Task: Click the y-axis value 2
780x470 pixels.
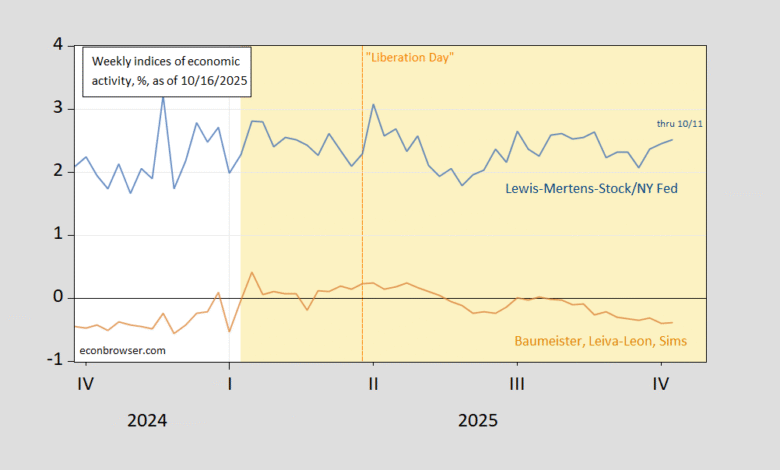Action: [x=57, y=172]
